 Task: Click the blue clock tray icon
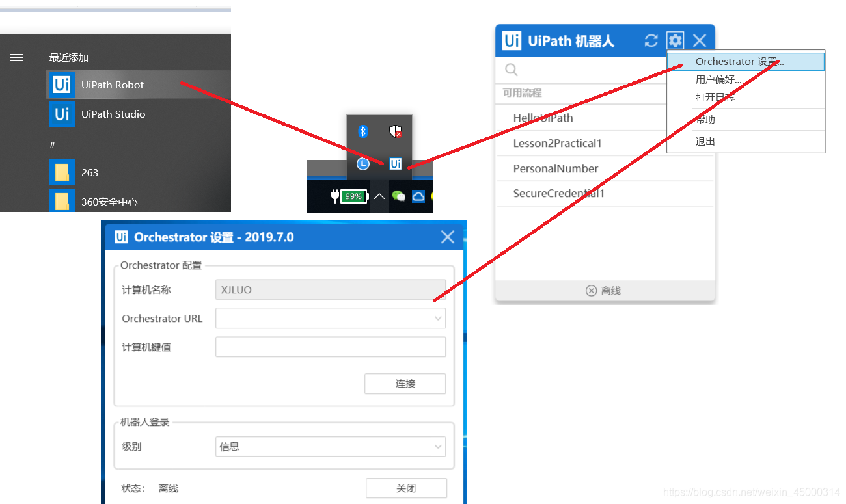pos(363,164)
